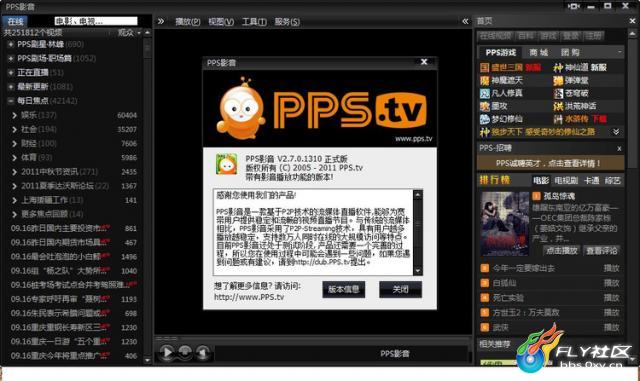Click the play button in player controls
Viewport: 640px width, 381px height.
pos(167,352)
